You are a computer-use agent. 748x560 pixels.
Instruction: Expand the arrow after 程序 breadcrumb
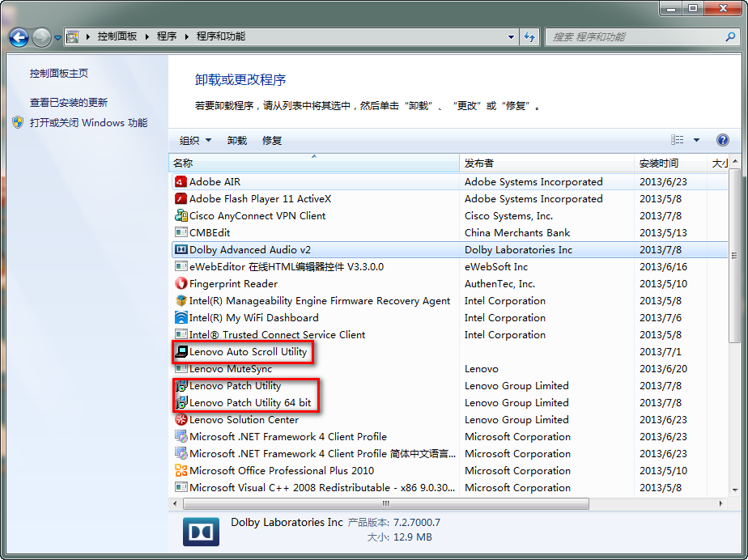(186, 36)
